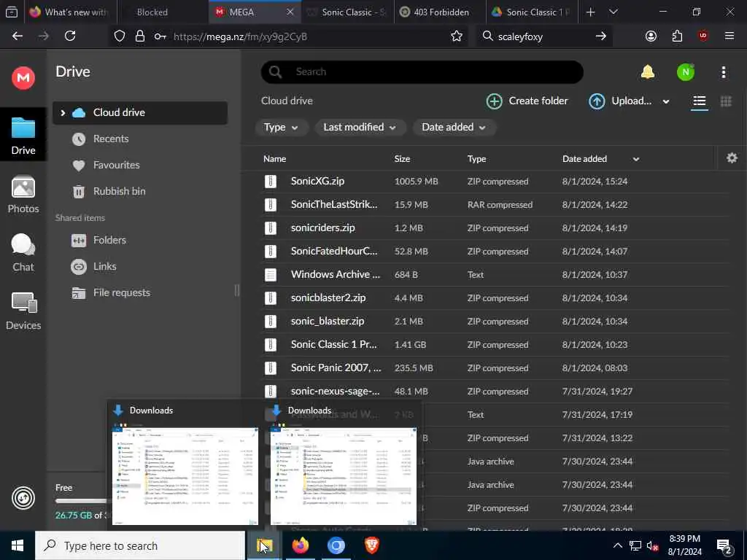Viewport: 747px width, 560px height.
Task: Open the notifications bell in MEGA
Action: click(648, 72)
